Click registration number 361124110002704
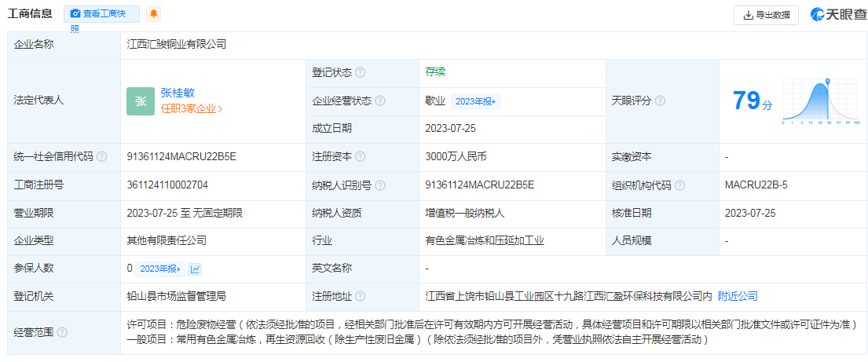This screenshot has height=362, width=868. click(x=168, y=185)
